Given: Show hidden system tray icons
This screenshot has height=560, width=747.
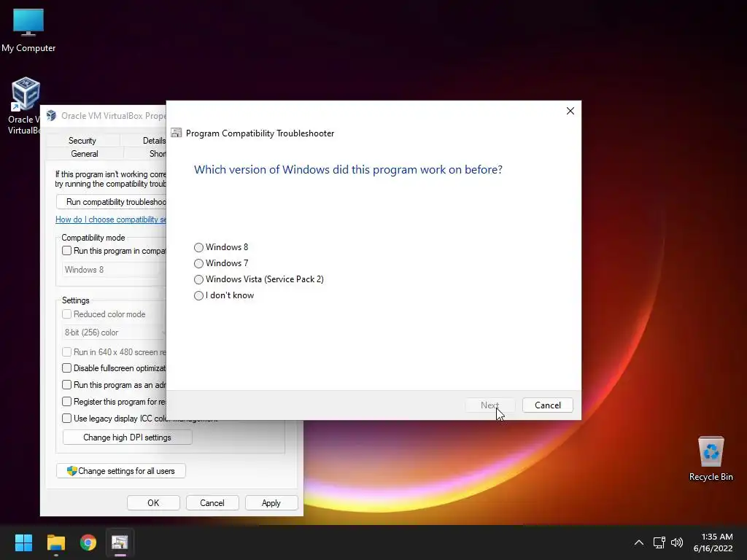Looking at the screenshot, I should [x=639, y=542].
